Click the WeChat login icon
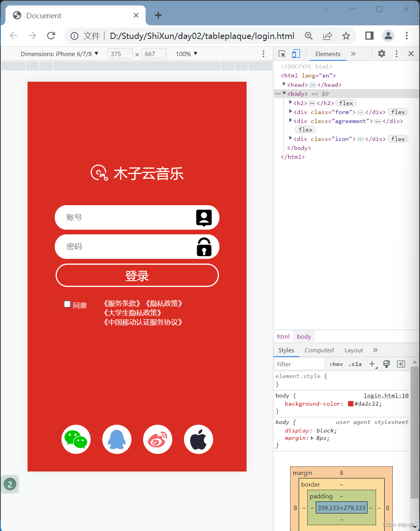Image resolution: width=420 pixels, height=531 pixels. (x=76, y=439)
